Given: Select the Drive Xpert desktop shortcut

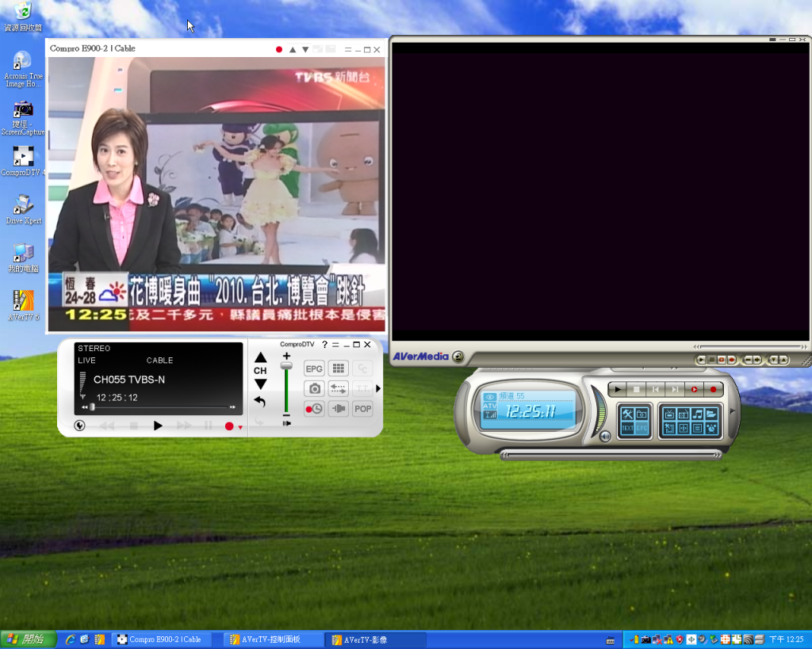Looking at the screenshot, I should point(23,210).
